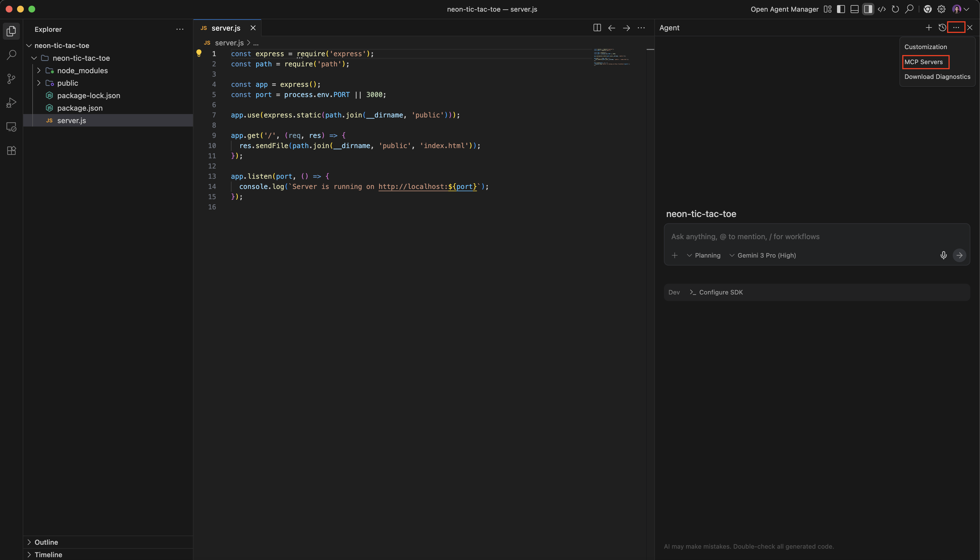
Task: Open the Gemini 3 Pro model dropdown
Action: (763, 255)
